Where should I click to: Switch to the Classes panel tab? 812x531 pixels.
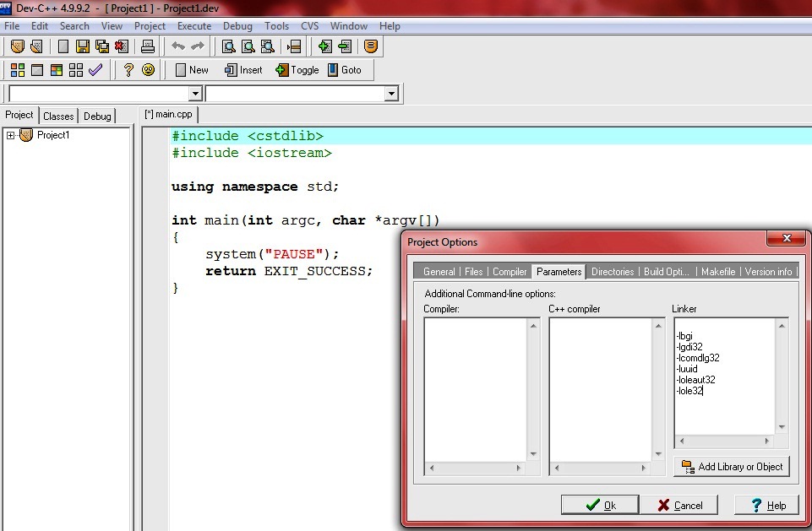pyautogui.click(x=58, y=116)
